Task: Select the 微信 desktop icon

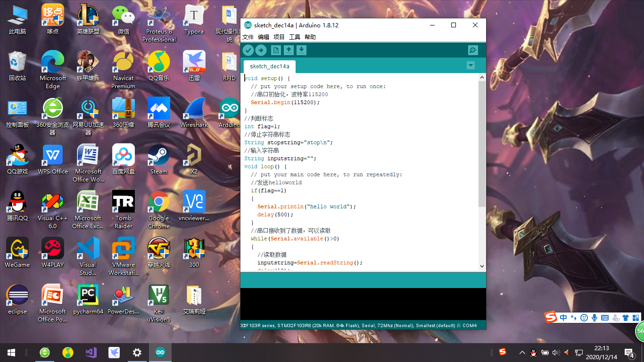Action: [124, 20]
